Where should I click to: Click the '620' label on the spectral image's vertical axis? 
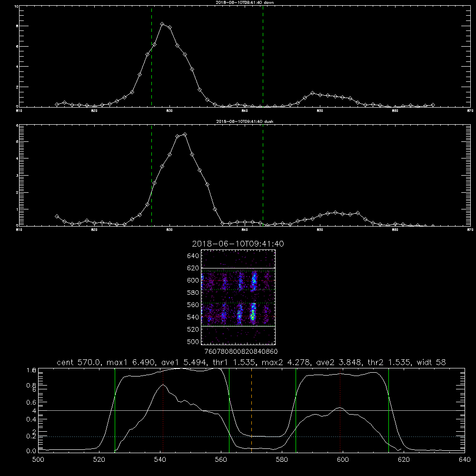point(193,268)
